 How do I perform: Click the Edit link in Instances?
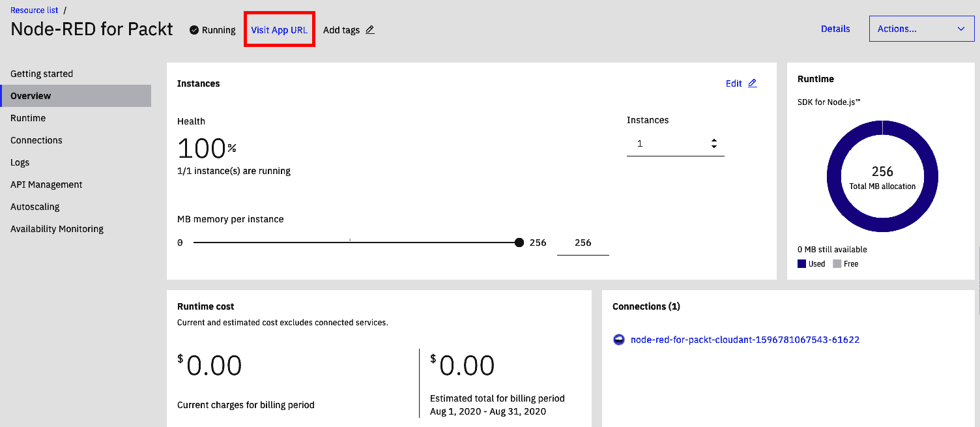[734, 83]
